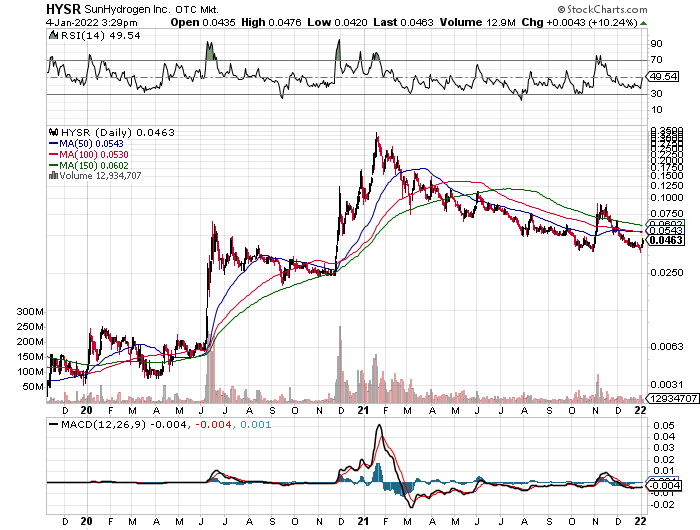700x530 pixels.
Task: Click the 70 label on RSI axis
Action: (656, 60)
